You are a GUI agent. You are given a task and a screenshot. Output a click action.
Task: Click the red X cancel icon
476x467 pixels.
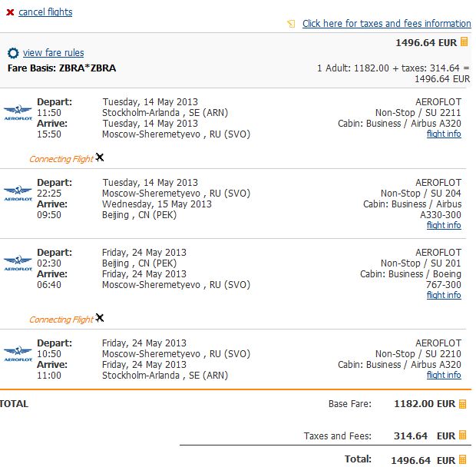(10, 12)
